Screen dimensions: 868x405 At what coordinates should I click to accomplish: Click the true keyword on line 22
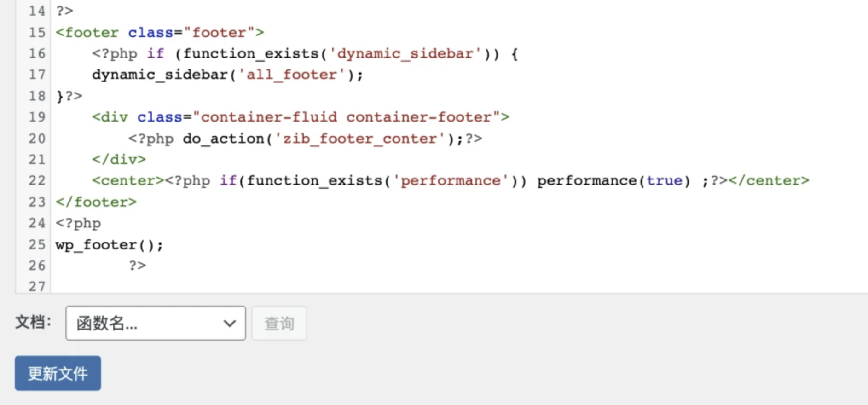click(x=664, y=180)
